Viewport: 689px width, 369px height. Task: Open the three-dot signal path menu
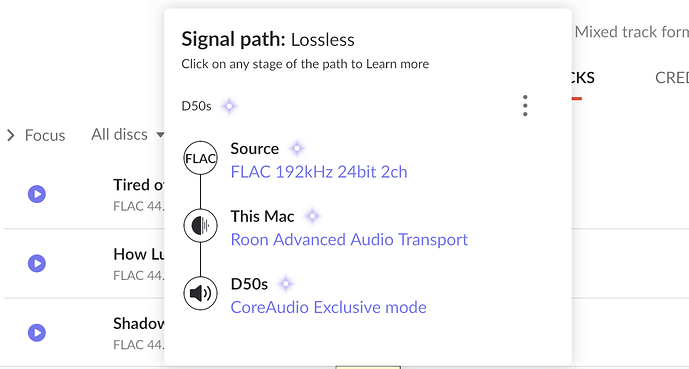(525, 105)
